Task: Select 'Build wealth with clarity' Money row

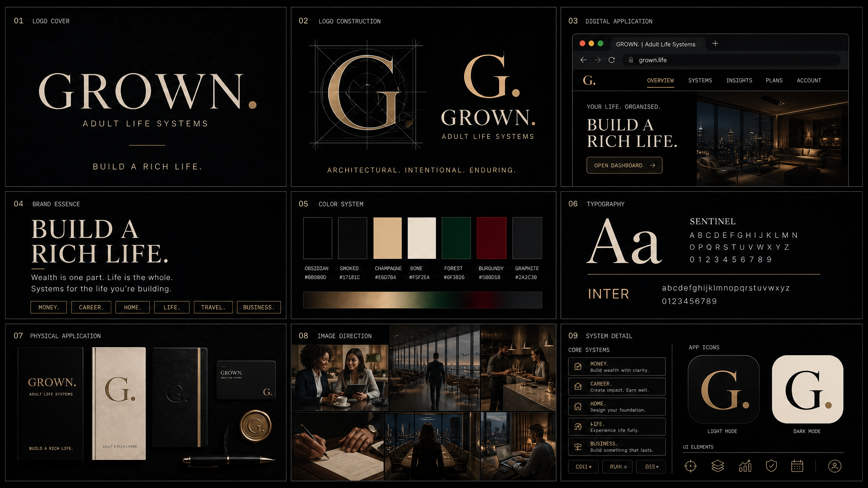Action: click(x=617, y=367)
